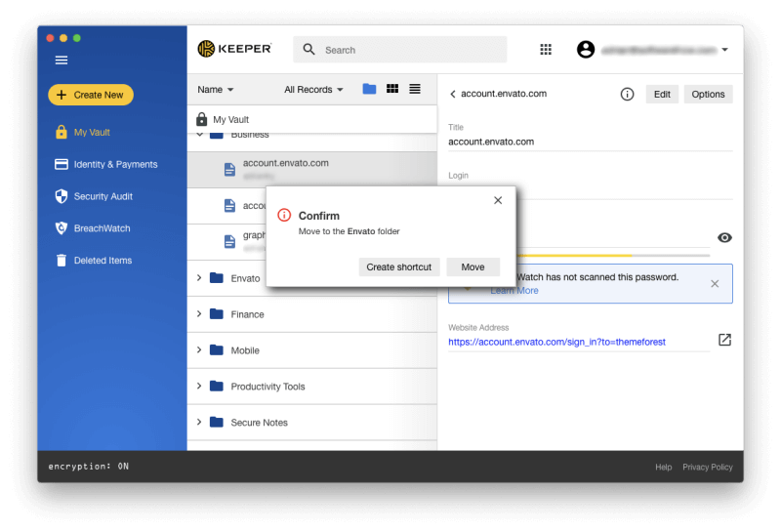
Task: Switch to list view icon
Action: coord(415,89)
